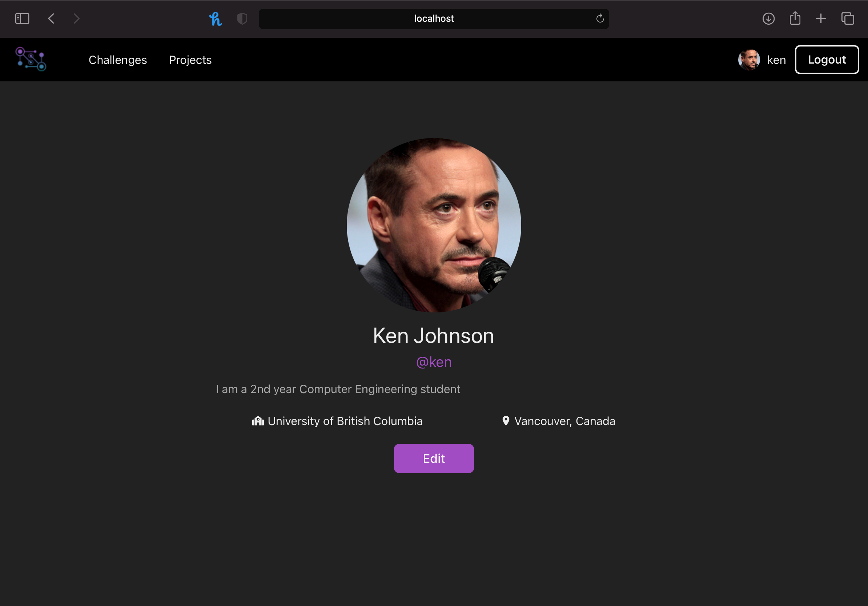Open the downloads icon
Screen dimensions: 868x606
[x=768, y=19]
